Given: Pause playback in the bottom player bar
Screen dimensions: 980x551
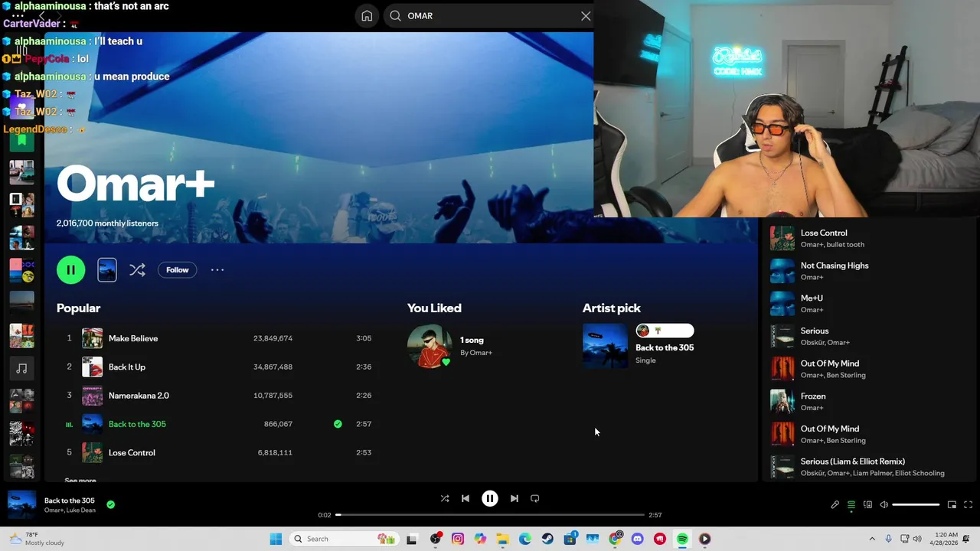Looking at the screenshot, I should (490, 498).
